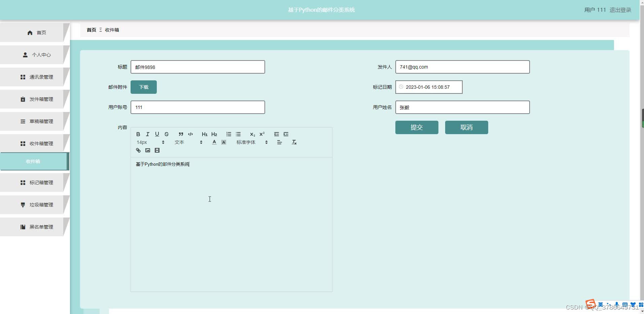Screen dimensions: 644x314
Task: Insert a blockquote in editor
Action: pos(181,134)
